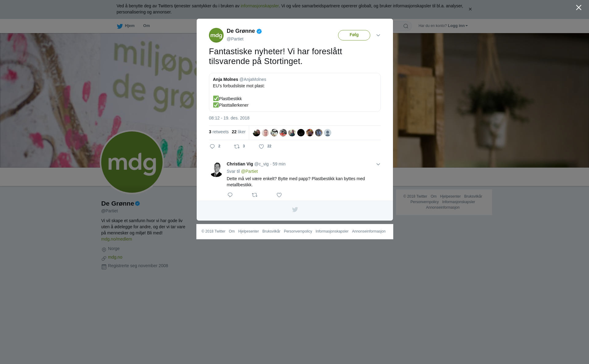The image size is (589, 364).
Task: Reply to Christian Vig's comment
Action: point(230,195)
